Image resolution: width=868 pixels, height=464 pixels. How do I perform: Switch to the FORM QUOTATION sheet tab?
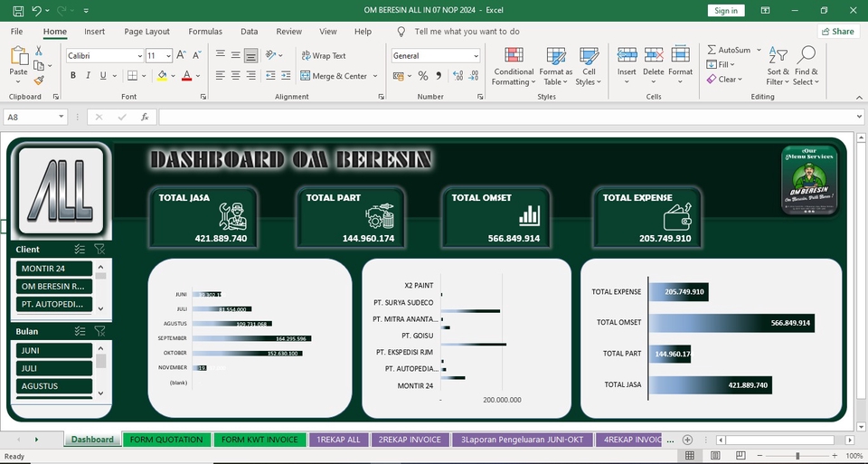(x=166, y=440)
